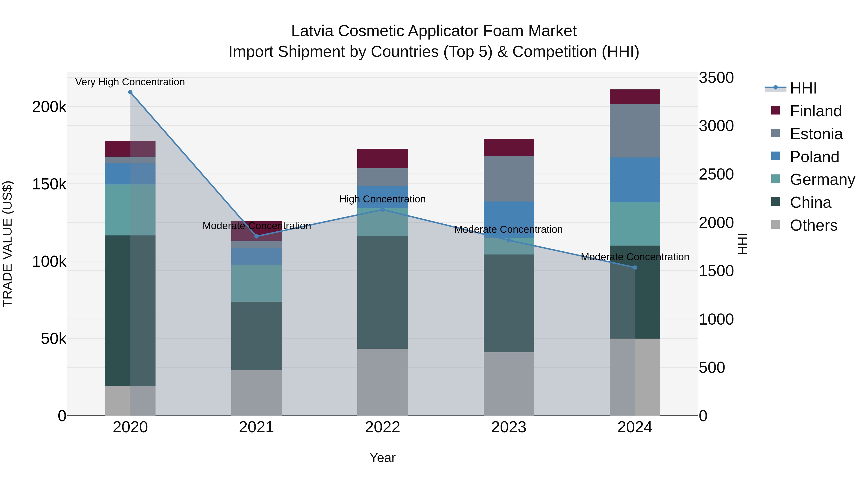868x488 pixels.
Task: Click the 2024 Poland bar segment
Action: [635, 180]
